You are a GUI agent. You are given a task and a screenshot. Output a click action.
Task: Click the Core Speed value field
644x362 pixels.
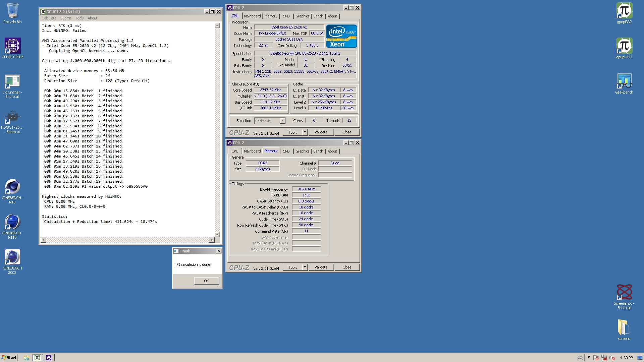pyautogui.click(x=271, y=90)
